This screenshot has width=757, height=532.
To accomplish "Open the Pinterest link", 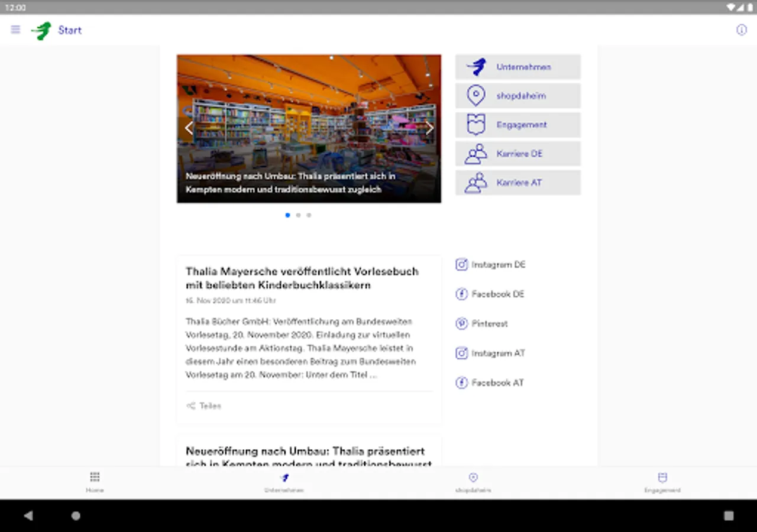I will pos(481,323).
